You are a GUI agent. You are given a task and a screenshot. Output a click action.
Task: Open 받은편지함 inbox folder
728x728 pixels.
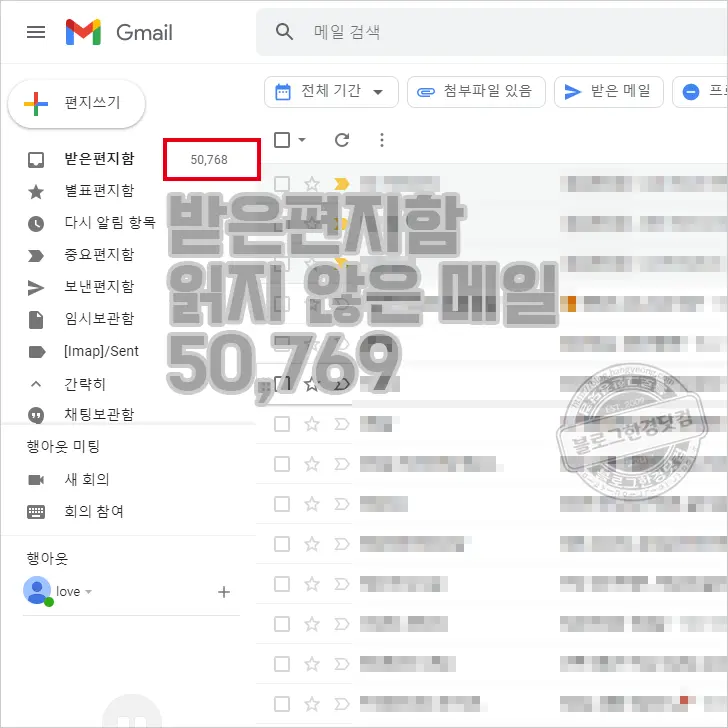pos(98,159)
